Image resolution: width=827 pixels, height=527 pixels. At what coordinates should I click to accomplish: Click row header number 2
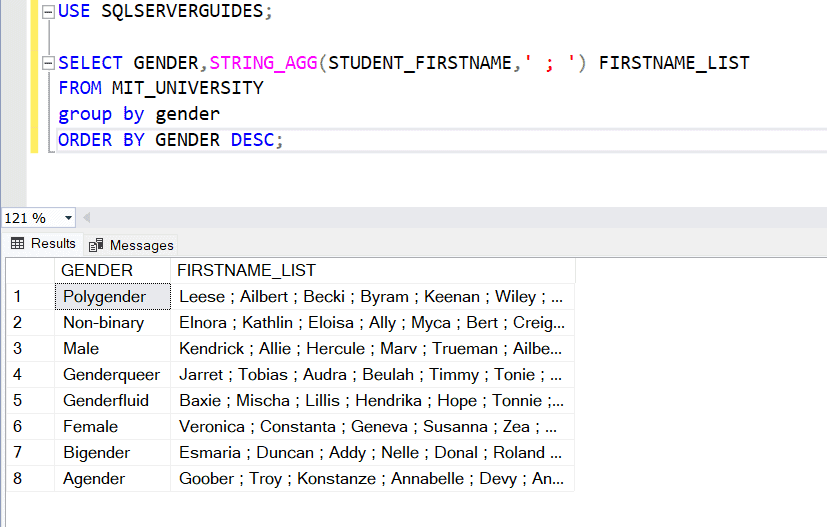point(31,322)
